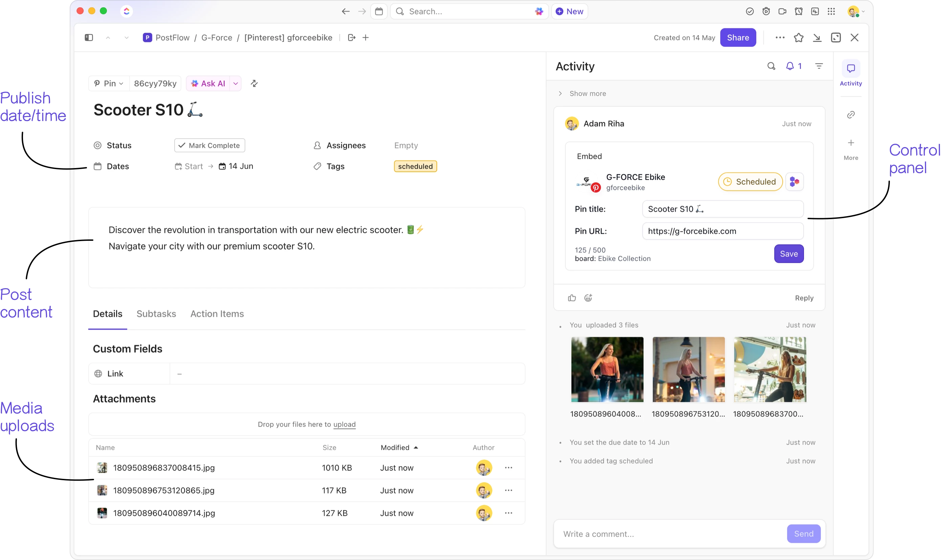Collapse the sidebar using the panel toggle
Viewport: 942px width, 560px height.
[89, 37]
